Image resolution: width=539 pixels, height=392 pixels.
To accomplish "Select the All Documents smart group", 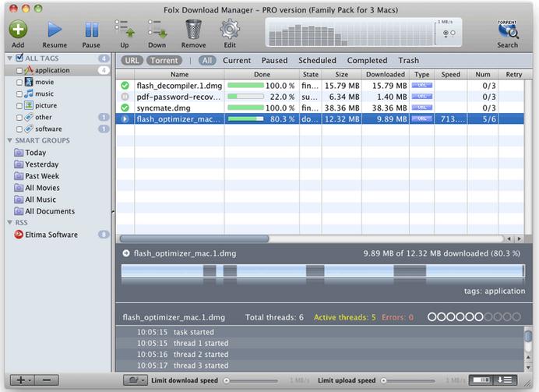I will click(x=50, y=211).
